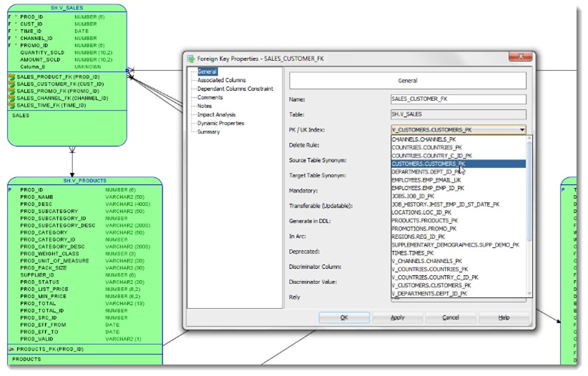588x376 pixels.
Task: Choose V_CHANNELS.CHANNELS_PK from the list
Action: click(x=459, y=262)
